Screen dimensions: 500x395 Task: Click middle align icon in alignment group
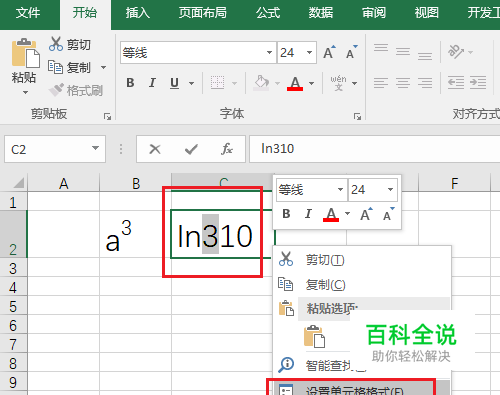pyautogui.click(x=403, y=52)
